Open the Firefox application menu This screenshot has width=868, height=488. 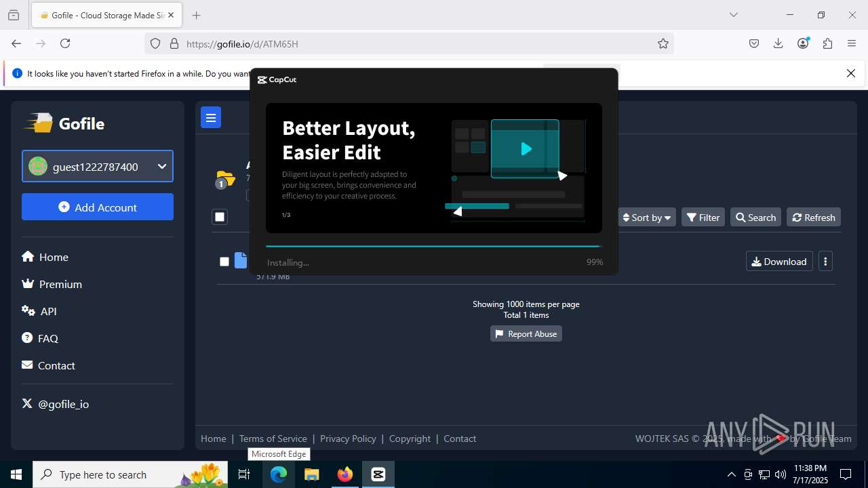(x=852, y=43)
